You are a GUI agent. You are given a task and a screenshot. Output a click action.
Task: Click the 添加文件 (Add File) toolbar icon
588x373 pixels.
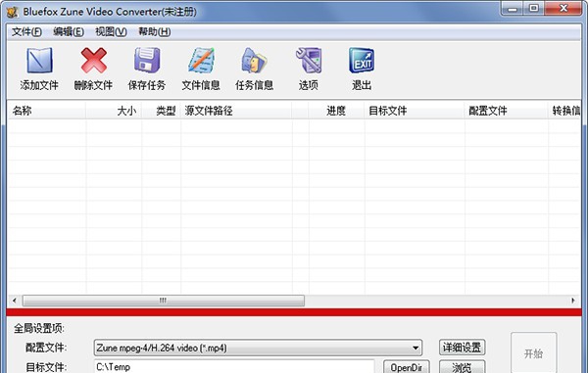39,61
